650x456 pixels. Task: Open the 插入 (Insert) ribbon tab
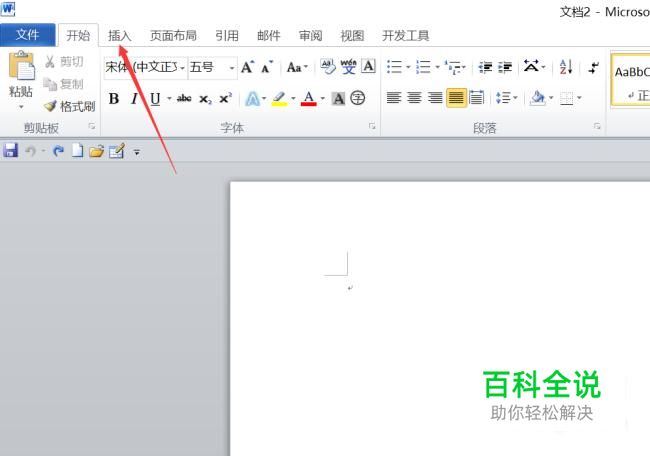coord(120,36)
